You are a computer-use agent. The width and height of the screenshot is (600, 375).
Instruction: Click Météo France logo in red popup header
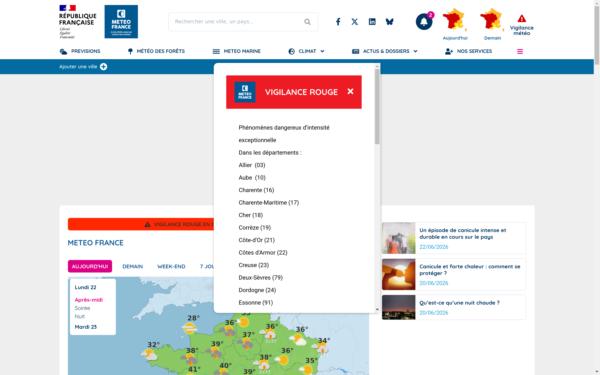click(x=245, y=92)
